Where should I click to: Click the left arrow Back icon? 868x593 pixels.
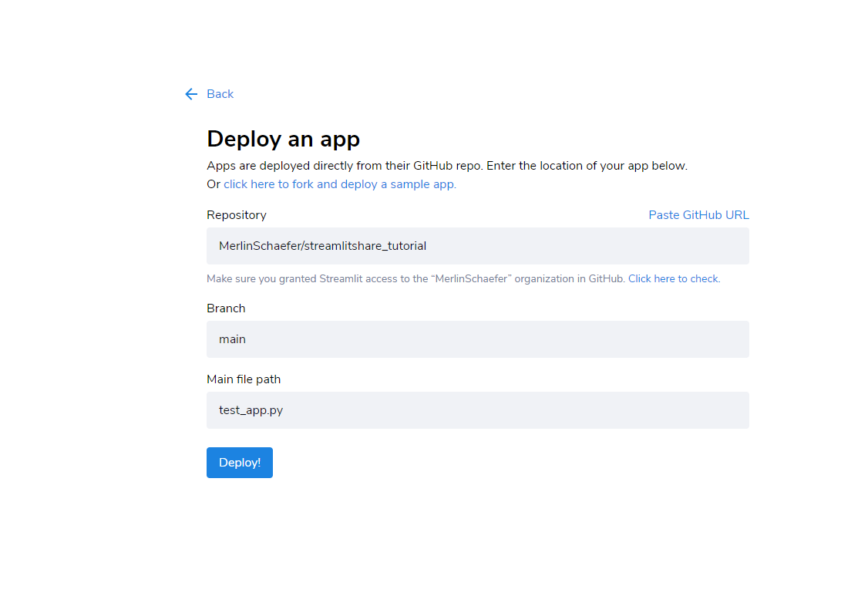(x=191, y=94)
